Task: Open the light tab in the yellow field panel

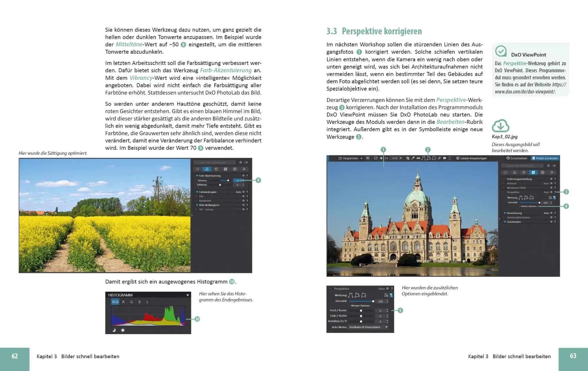Action: [x=198, y=169]
